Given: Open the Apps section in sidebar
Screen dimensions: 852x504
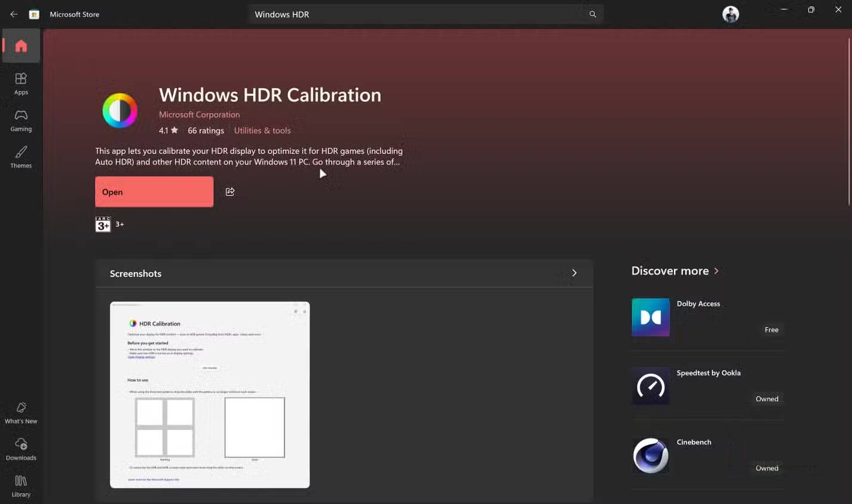Looking at the screenshot, I should click(x=21, y=83).
